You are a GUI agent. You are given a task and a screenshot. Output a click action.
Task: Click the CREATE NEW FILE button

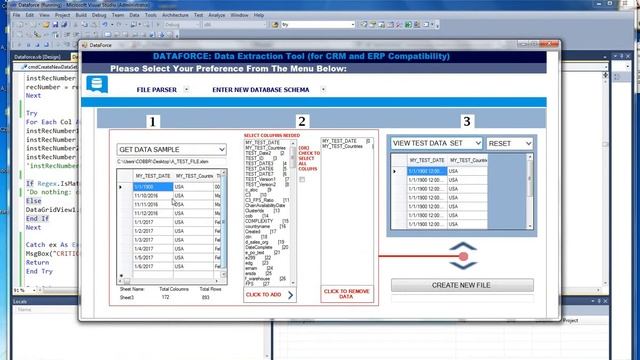point(462,285)
